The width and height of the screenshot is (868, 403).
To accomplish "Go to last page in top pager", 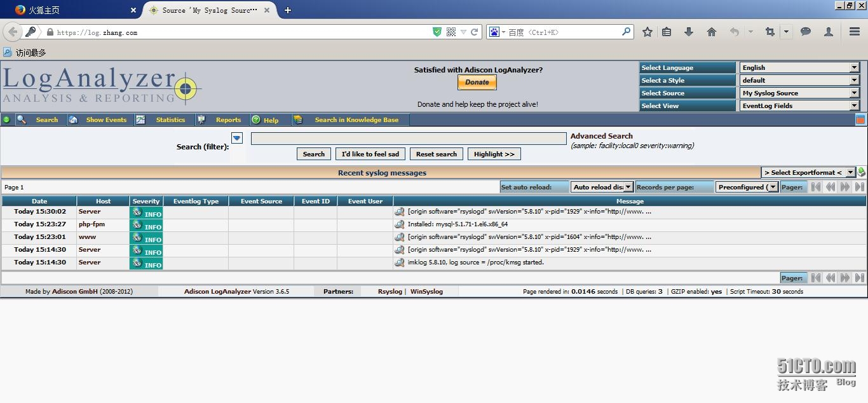I will [x=860, y=187].
